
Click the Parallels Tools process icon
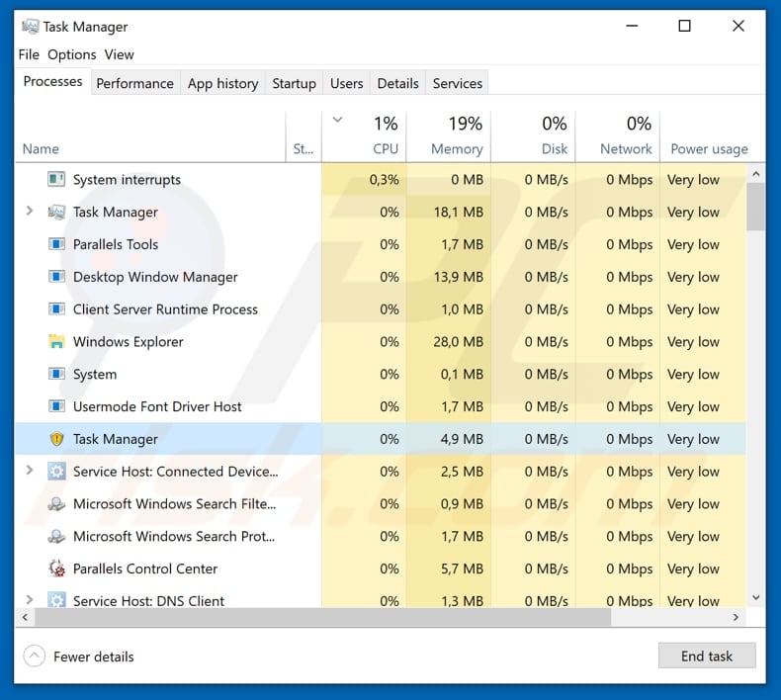pyautogui.click(x=56, y=244)
